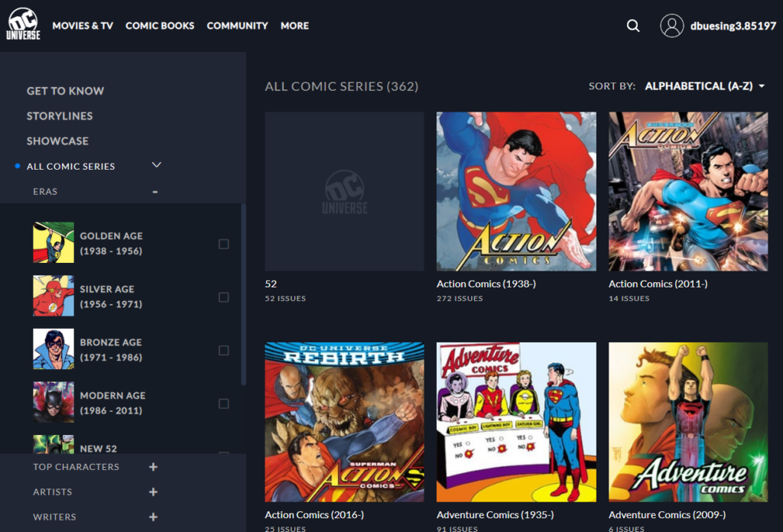Click the Action Comics (2016-) title

point(314,514)
